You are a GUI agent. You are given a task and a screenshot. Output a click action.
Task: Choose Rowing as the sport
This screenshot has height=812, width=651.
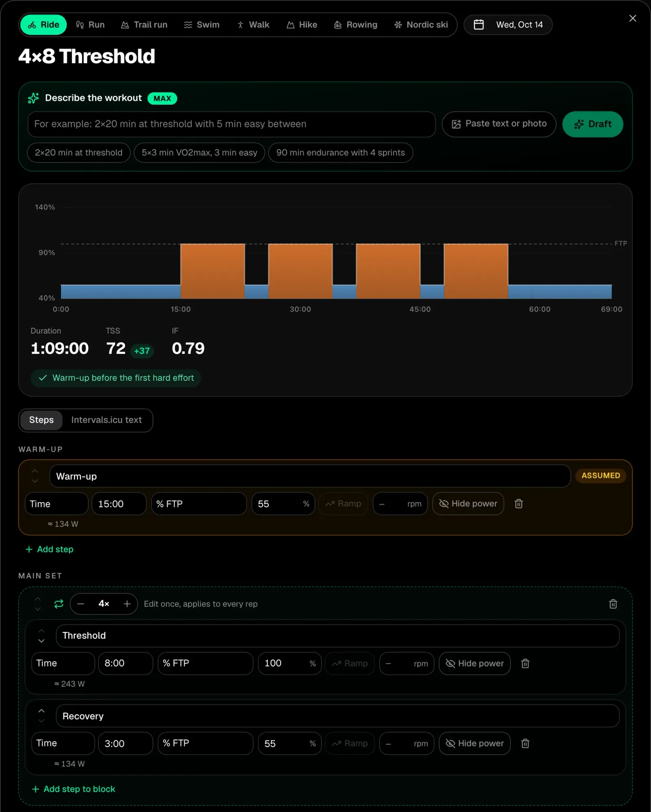click(x=356, y=25)
